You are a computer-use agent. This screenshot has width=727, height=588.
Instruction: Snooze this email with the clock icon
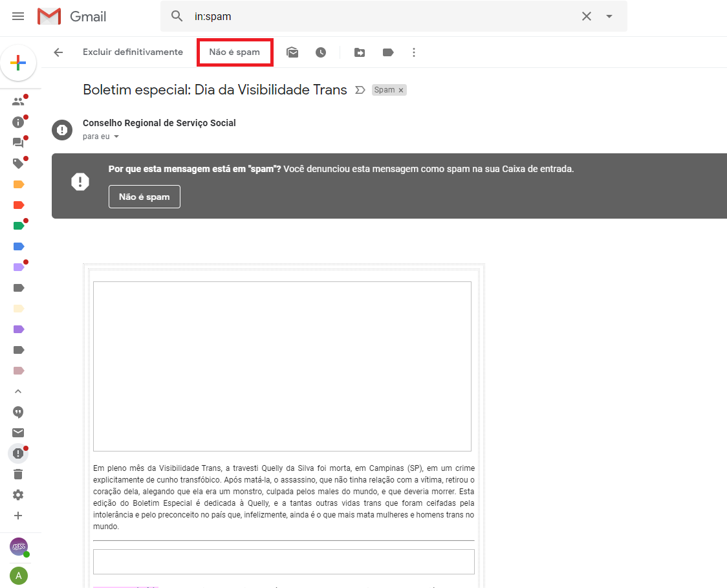pyautogui.click(x=321, y=52)
